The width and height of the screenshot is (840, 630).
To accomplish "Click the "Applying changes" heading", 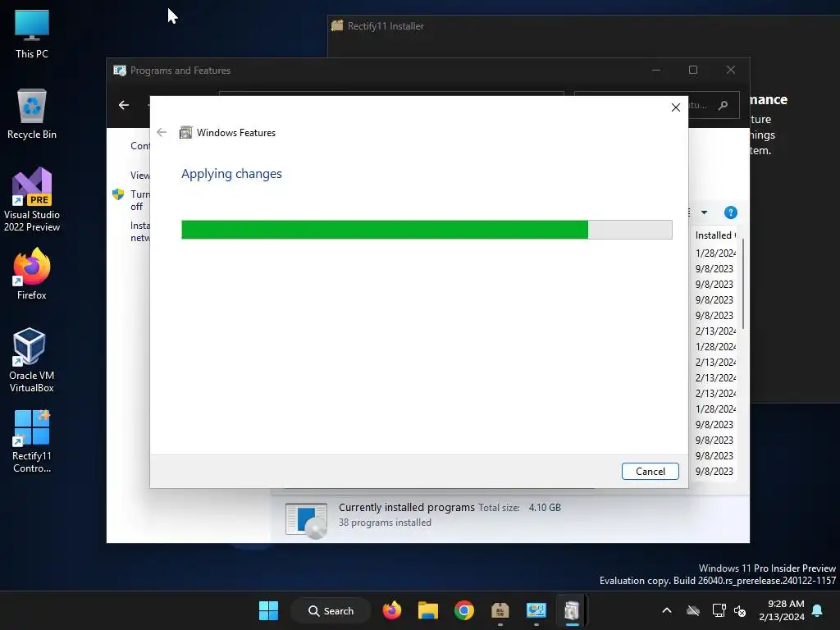I will (231, 174).
